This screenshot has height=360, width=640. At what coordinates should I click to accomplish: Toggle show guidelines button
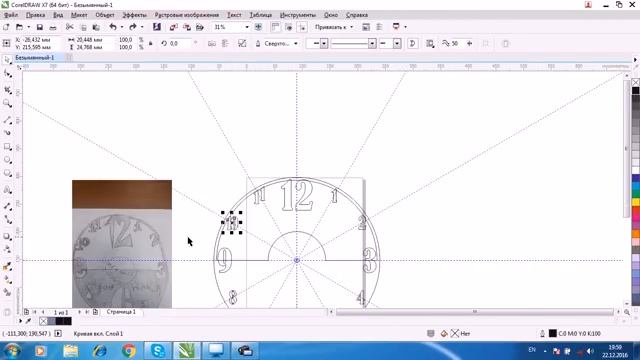tap(302, 27)
